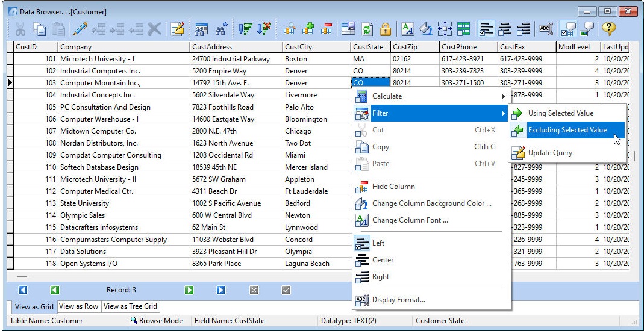Click the table with red minus icon
The image size is (644, 331).
click(x=327, y=29)
